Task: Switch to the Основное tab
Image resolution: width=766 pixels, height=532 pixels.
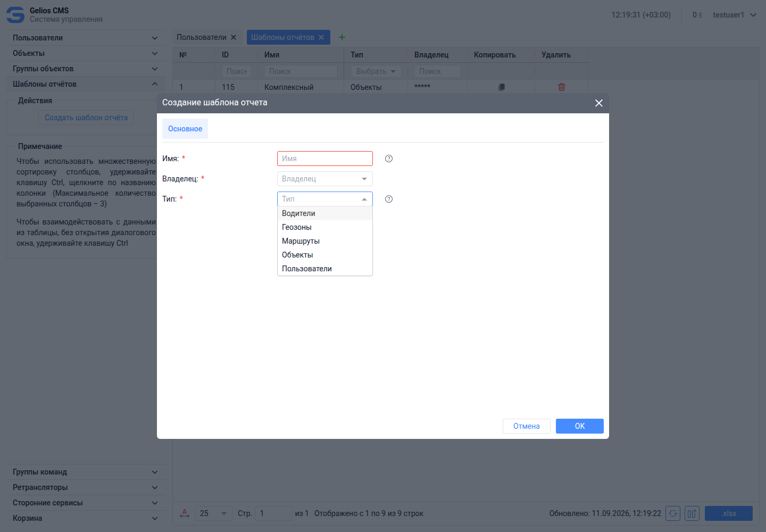Action: click(185, 129)
